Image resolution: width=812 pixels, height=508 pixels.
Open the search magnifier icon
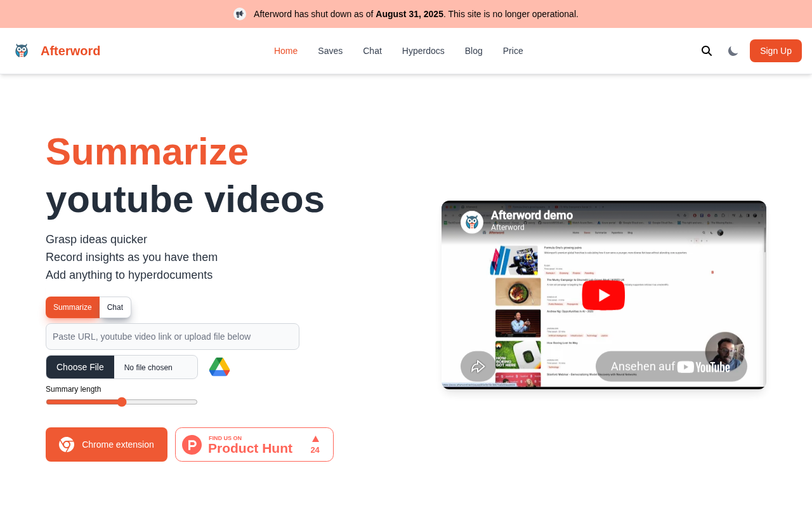tap(707, 51)
